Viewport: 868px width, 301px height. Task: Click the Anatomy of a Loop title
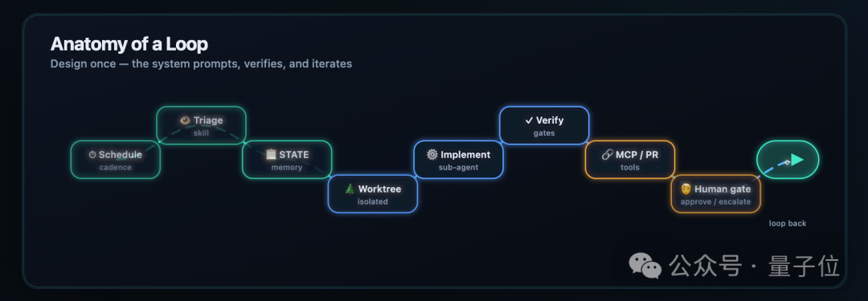point(129,44)
